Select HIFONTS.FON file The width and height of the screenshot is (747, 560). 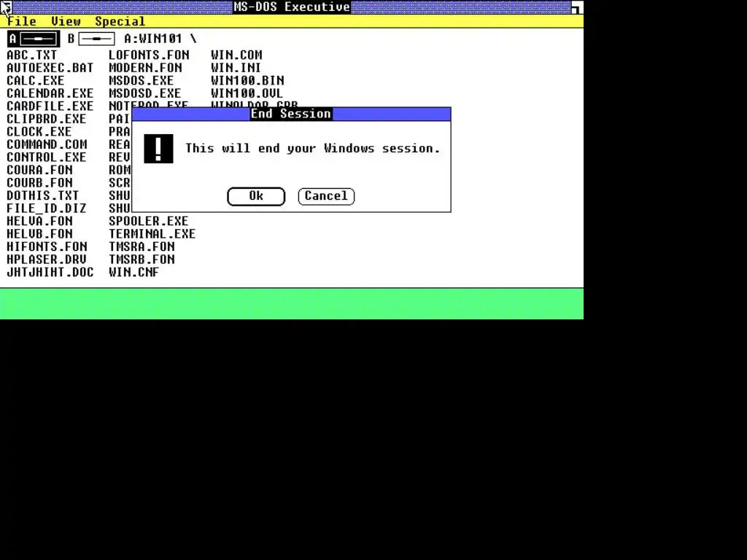pos(47,247)
